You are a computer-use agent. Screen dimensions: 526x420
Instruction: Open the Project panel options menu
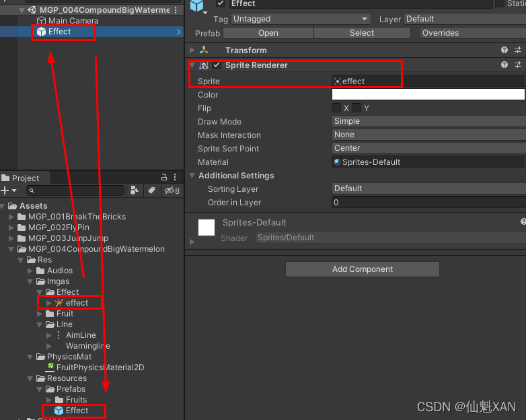point(175,177)
